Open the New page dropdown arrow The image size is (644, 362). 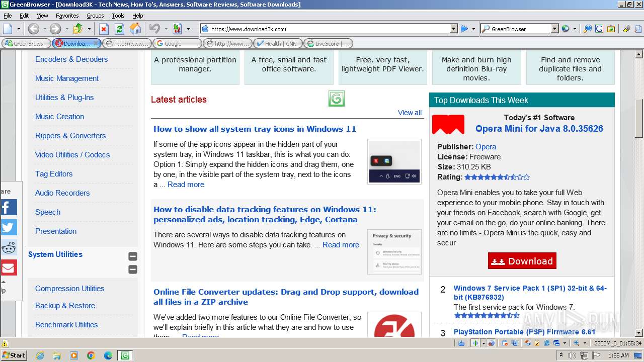point(19,29)
